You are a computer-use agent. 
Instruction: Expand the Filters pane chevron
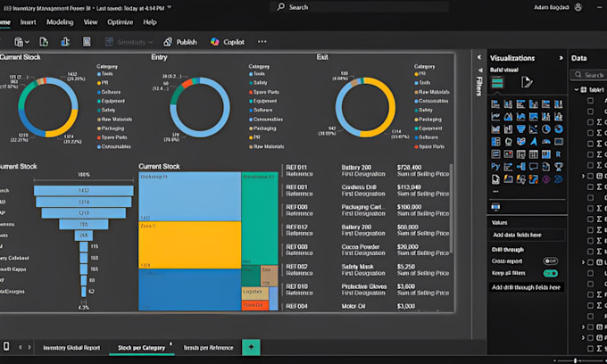pyautogui.click(x=479, y=57)
